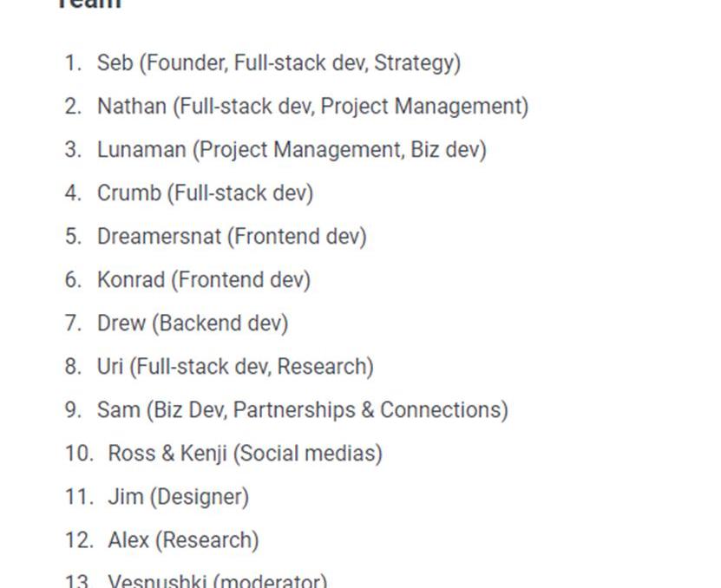
Task: Select Alex Research list entry
Action: point(183,540)
